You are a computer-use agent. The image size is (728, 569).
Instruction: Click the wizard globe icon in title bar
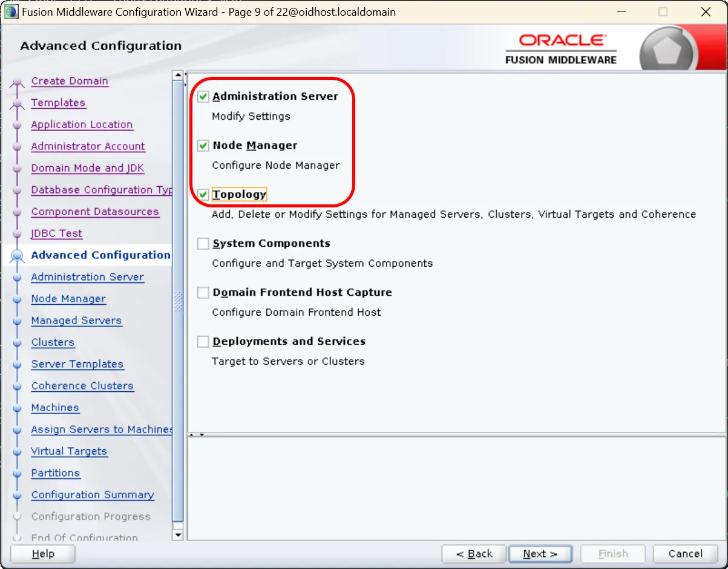click(11, 11)
